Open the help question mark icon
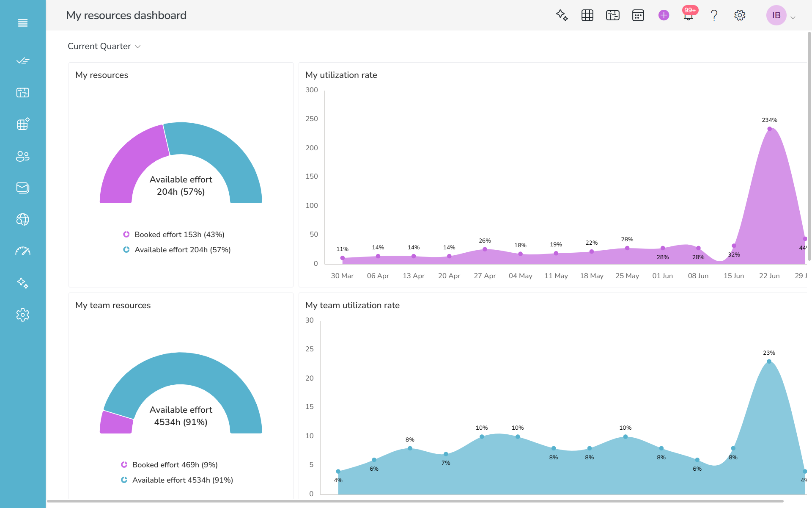Viewport: 812px width, 508px height. [x=714, y=15]
